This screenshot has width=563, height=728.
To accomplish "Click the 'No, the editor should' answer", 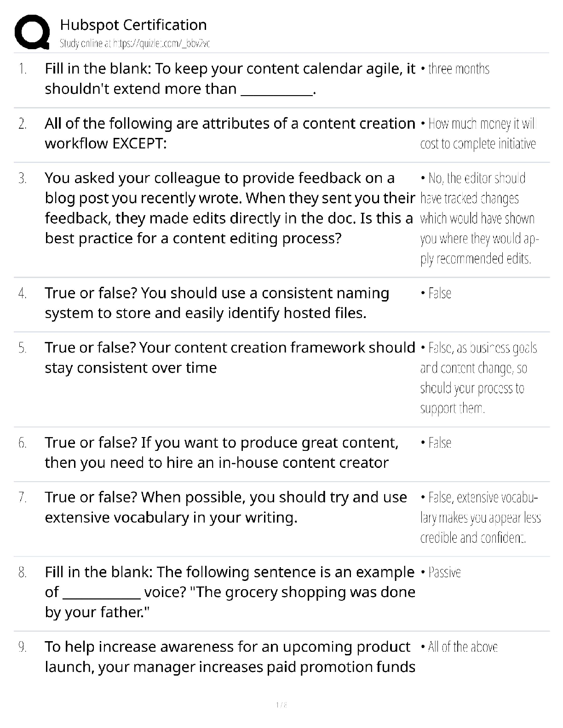I will [479, 218].
